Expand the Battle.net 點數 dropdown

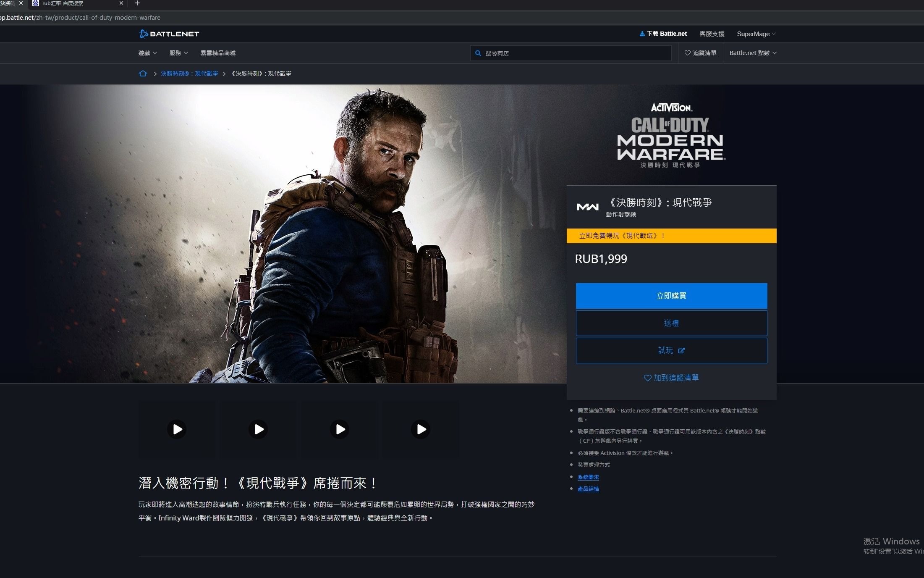(x=752, y=53)
